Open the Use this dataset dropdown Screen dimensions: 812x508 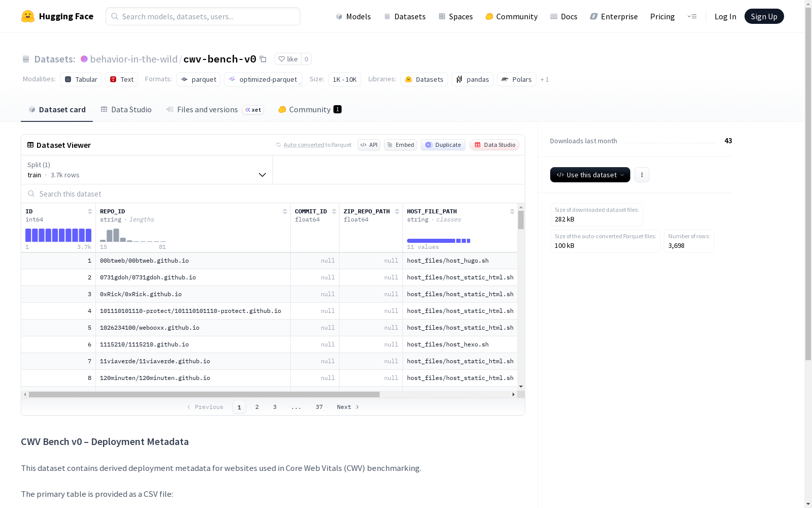click(590, 175)
